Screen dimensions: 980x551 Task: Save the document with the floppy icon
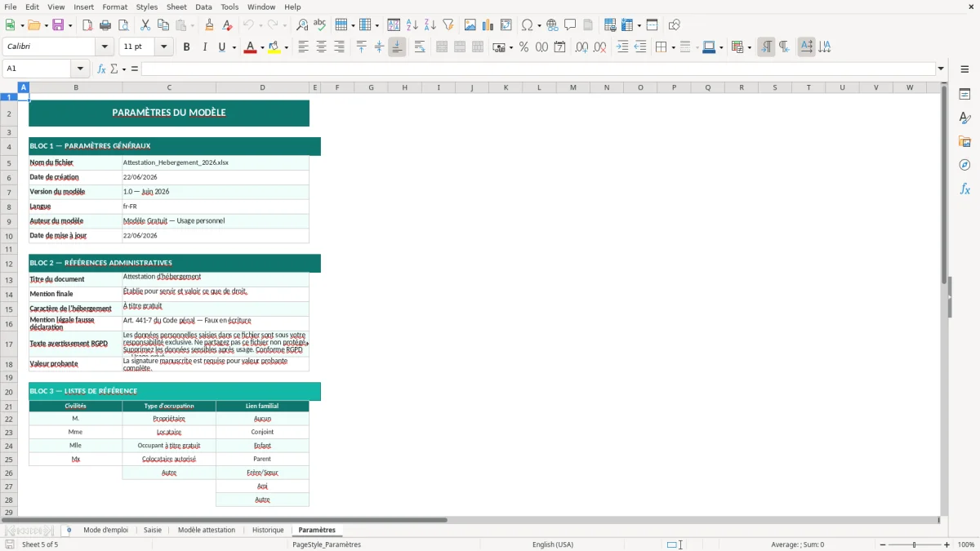tap(58, 25)
